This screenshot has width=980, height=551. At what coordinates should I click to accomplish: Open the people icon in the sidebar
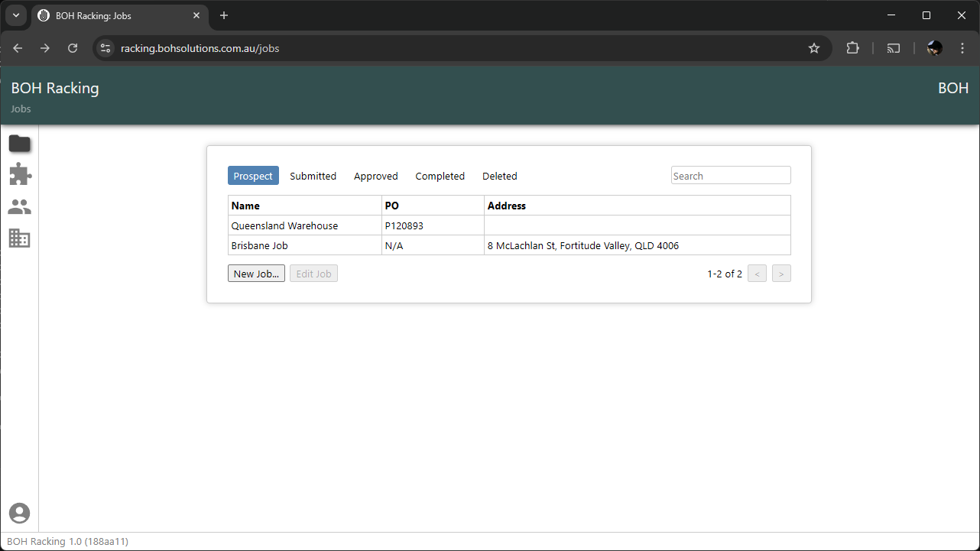(x=19, y=206)
